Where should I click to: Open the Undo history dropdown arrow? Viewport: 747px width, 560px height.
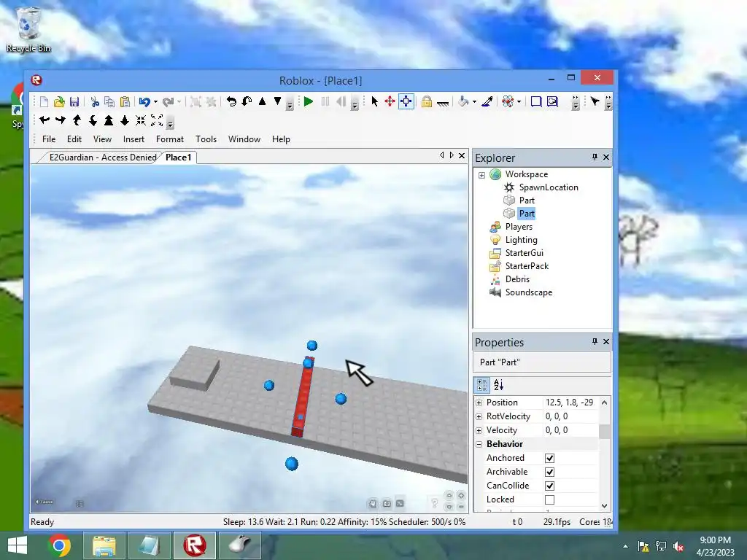click(x=155, y=101)
